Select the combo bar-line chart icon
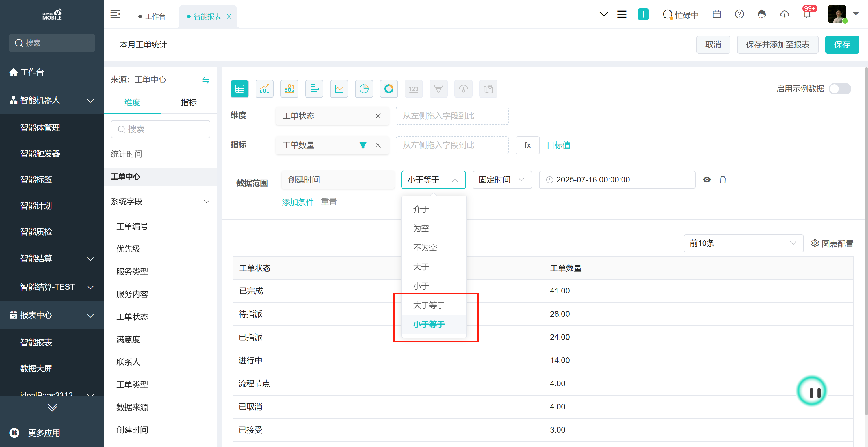This screenshot has width=868, height=447. click(265, 89)
